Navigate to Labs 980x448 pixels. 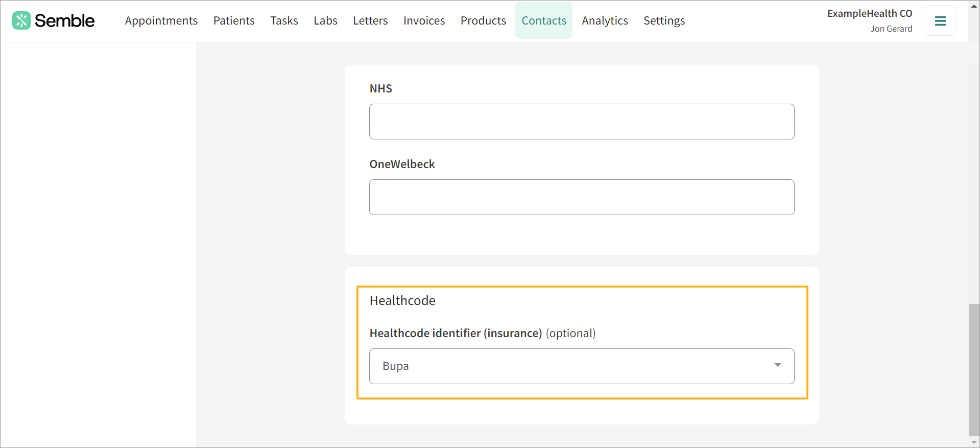[x=325, y=21]
